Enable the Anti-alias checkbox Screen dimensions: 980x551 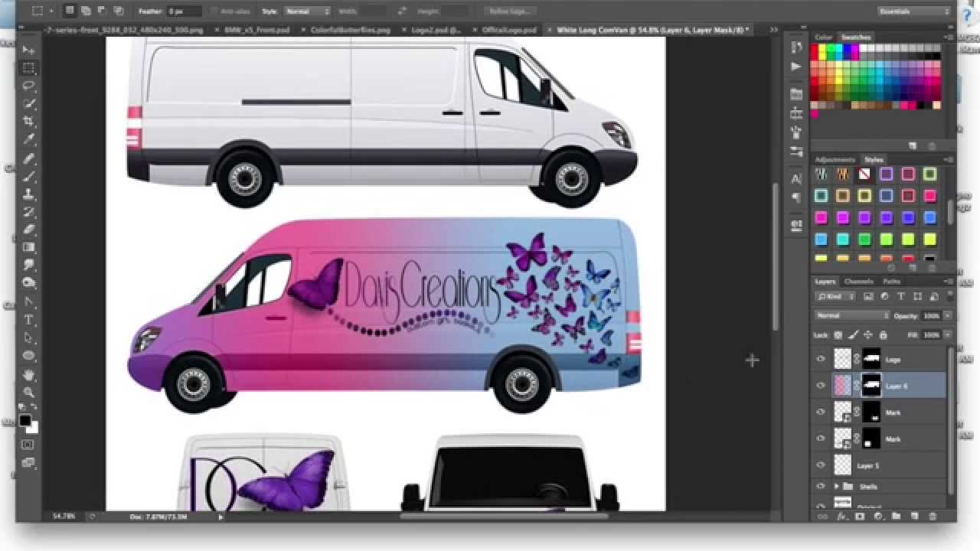click(x=214, y=11)
